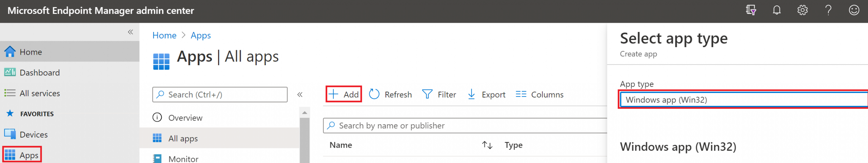Click the FAVORITES star icon
The height and width of the screenshot is (163, 868).
(10, 113)
